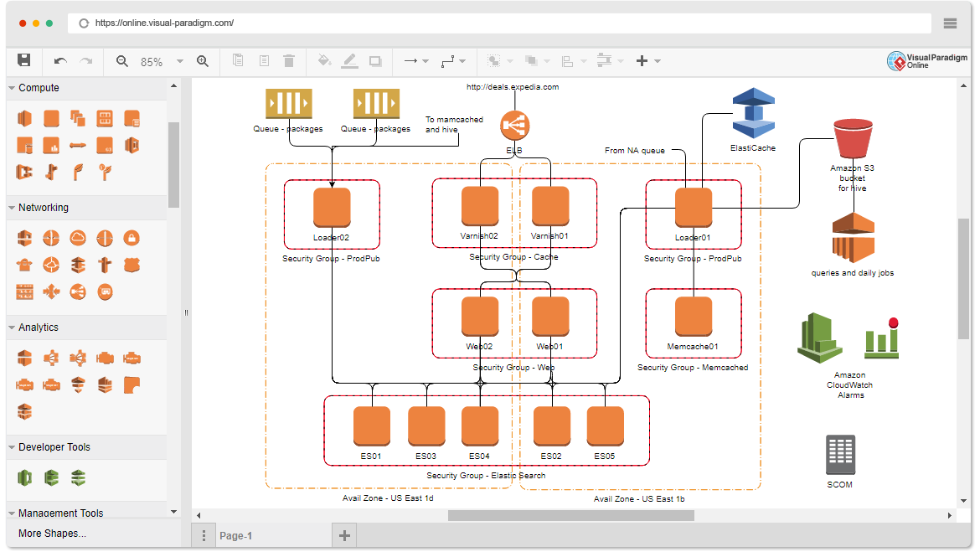Open the browser hamburger menu

950,23
